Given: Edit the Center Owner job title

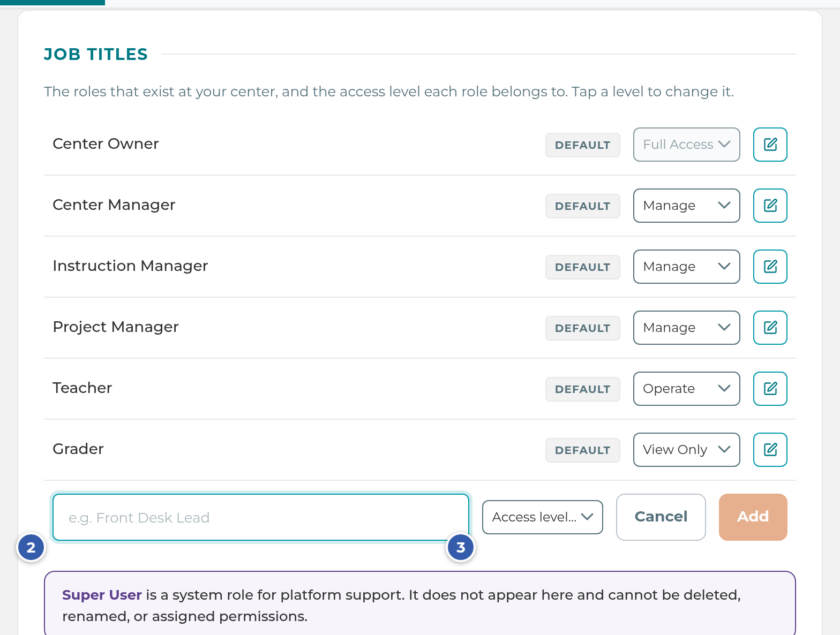Looking at the screenshot, I should click(770, 145).
